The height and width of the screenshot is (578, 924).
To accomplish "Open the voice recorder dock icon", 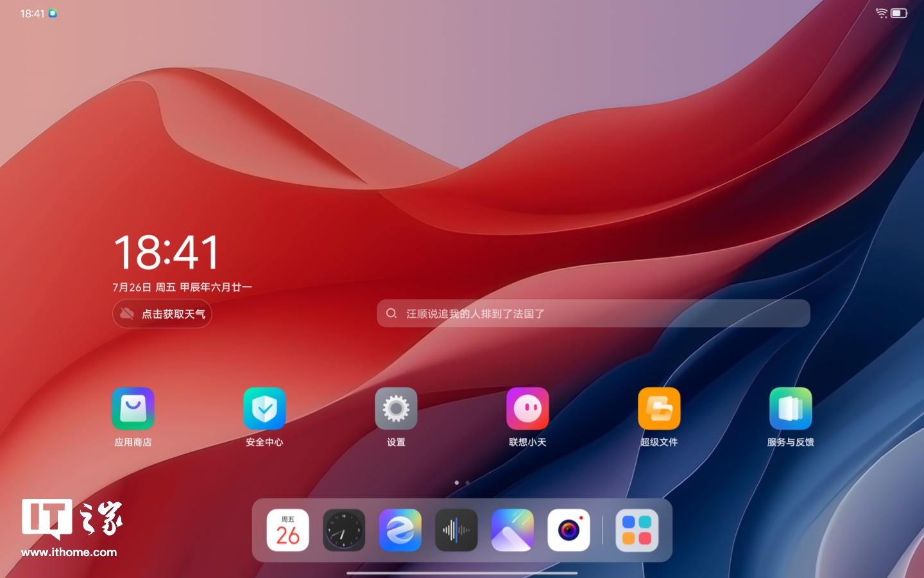I will tap(456, 530).
